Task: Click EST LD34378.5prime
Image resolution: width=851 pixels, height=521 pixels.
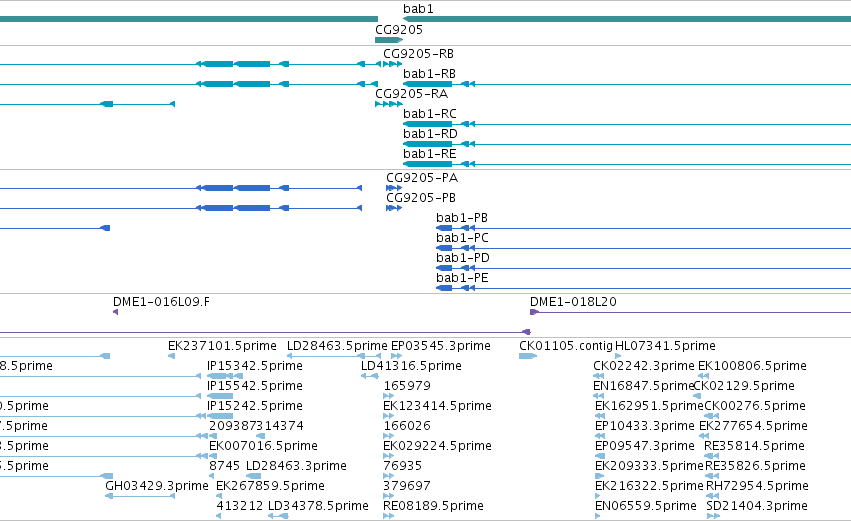Action: pyautogui.click(x=318, y=506)
